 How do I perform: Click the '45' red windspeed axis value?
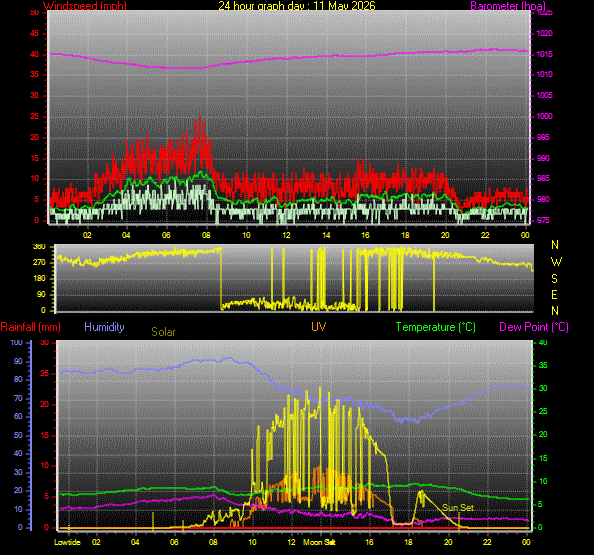pos(34,33)
